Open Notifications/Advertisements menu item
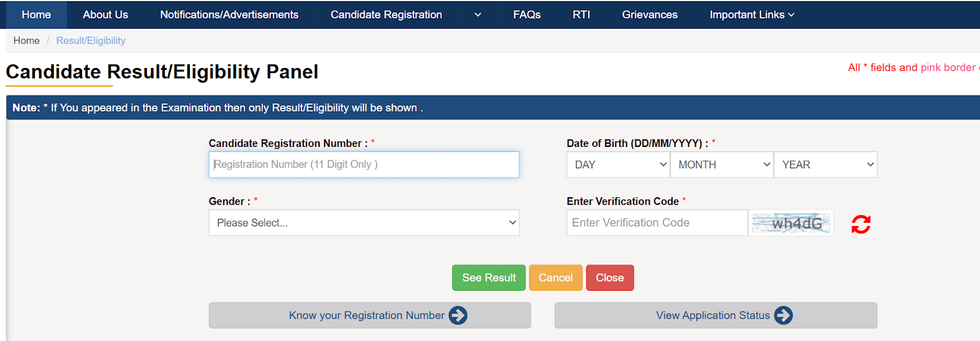980x341 pixels. (x=229, y=15)
